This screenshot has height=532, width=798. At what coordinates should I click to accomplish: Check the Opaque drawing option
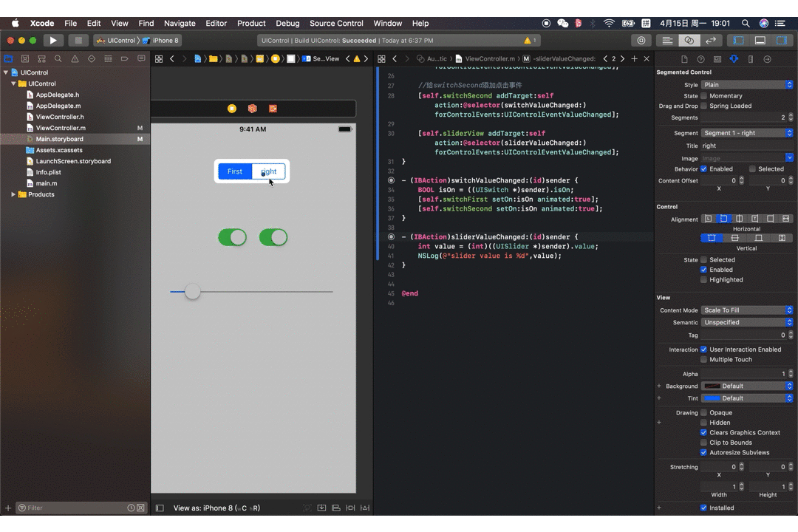pos(704,413)
